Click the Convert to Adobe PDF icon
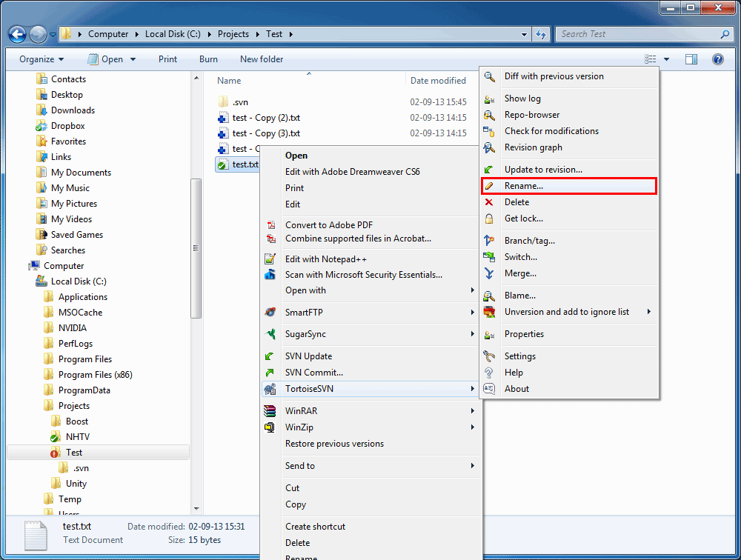 [x=270, y=225]
